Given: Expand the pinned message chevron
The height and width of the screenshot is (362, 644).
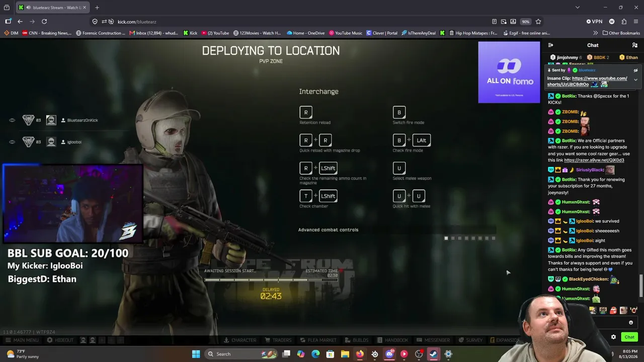Looking at the screenshot, I should pyautogui.click(x=635, y=79).
